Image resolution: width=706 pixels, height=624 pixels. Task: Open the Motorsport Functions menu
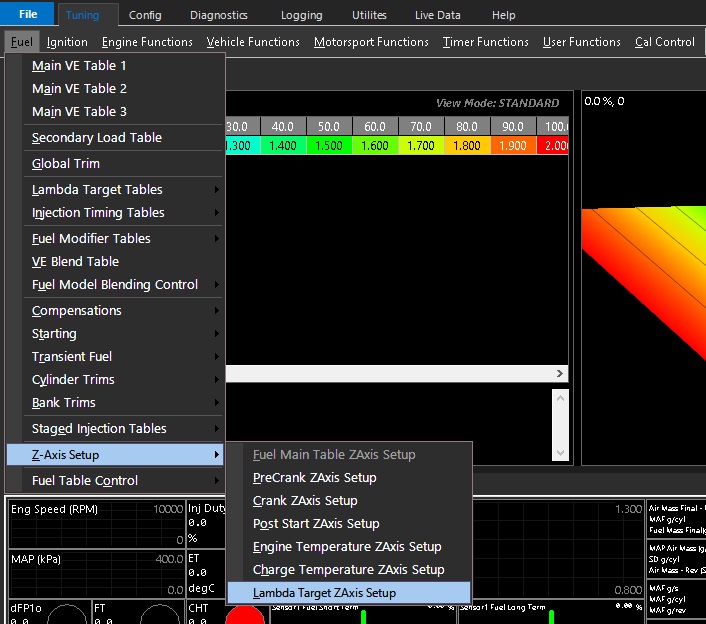pos(371,42)
